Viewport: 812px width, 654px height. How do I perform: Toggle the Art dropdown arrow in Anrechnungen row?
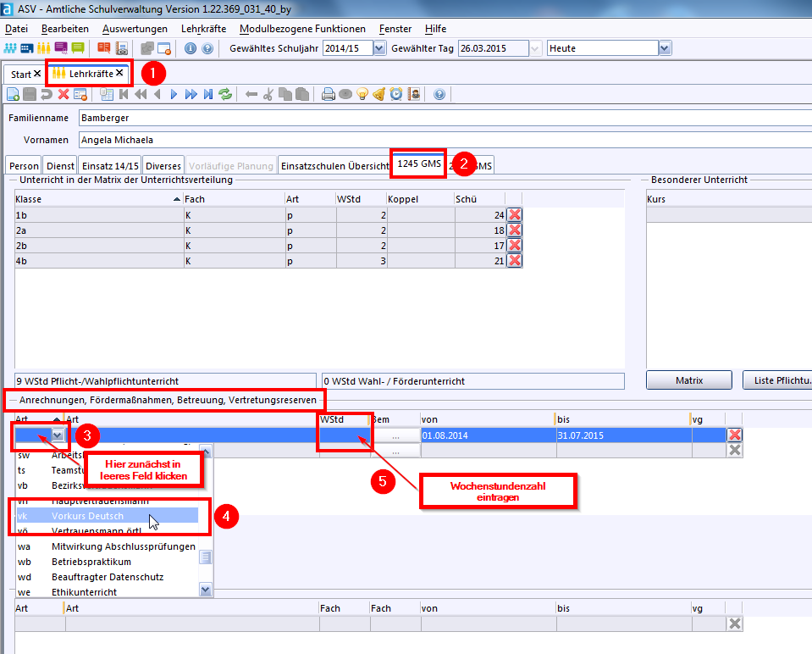(58, 435)
